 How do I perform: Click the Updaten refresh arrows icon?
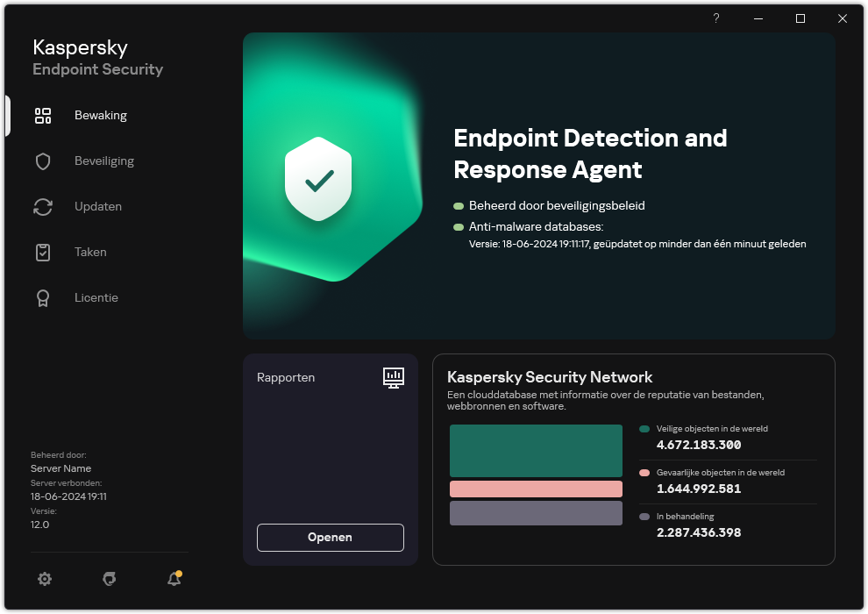[x=43, y=207]
